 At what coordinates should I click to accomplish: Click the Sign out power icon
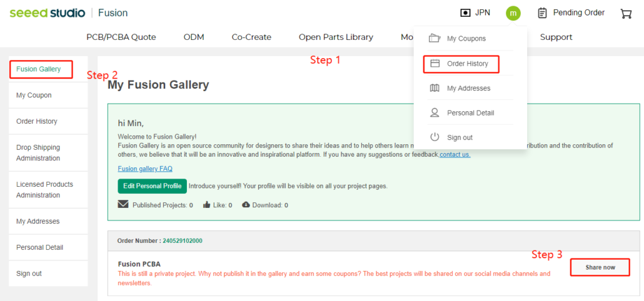click(x=435, y=137)
